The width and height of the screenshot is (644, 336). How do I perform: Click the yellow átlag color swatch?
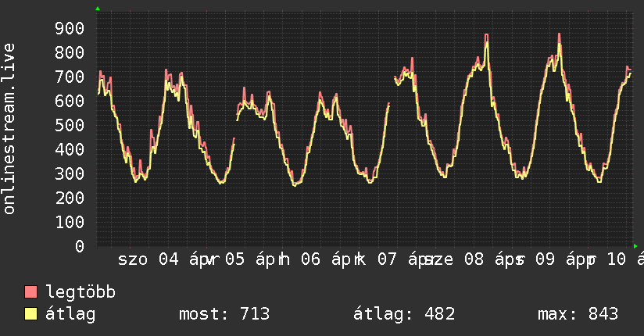point(30,314)
